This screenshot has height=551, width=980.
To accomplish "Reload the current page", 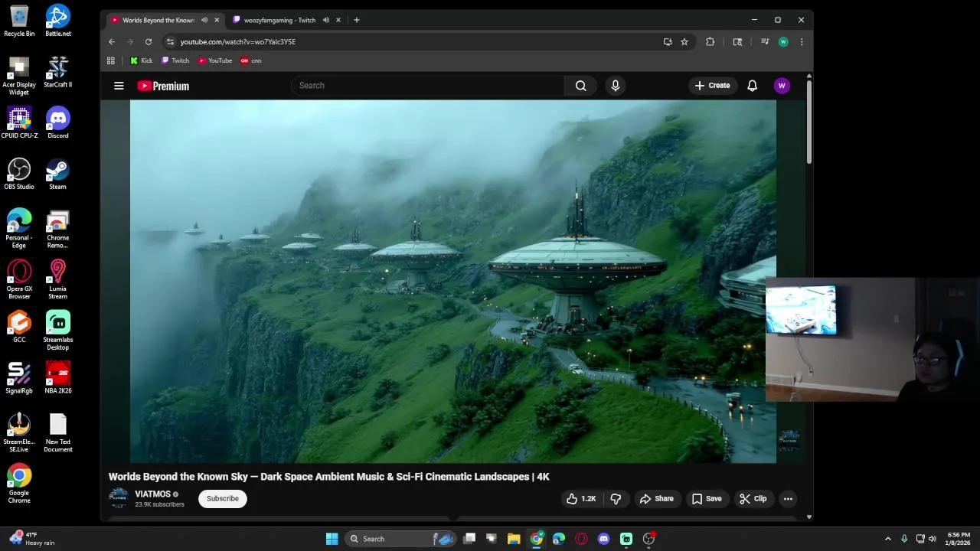I will click(x=149, y=42).
